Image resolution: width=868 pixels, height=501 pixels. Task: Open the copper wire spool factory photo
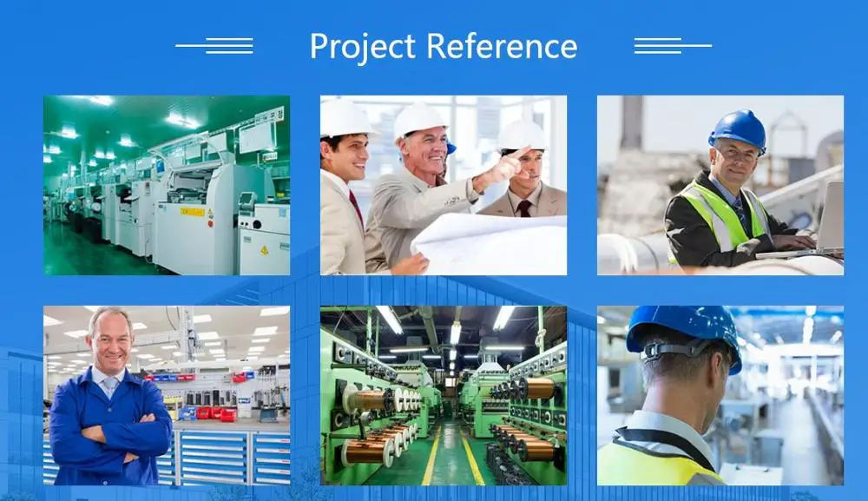443,395
